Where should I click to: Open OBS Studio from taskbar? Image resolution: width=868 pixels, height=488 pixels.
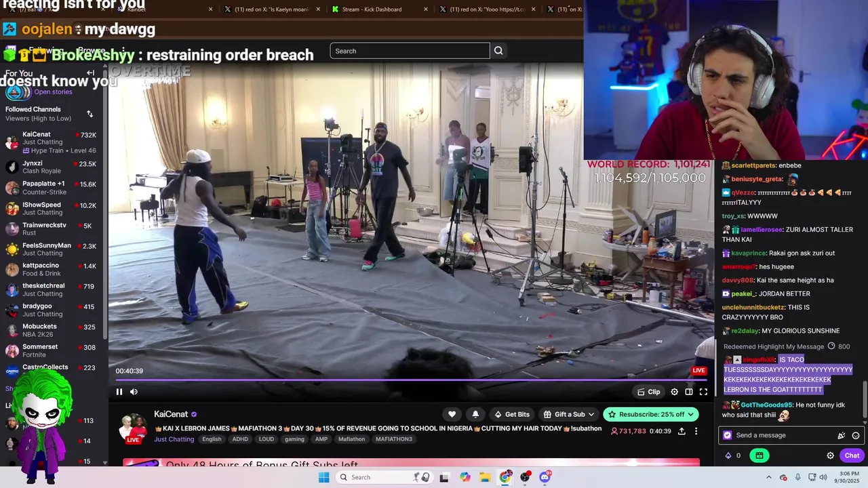pyautogui.click(x=525, y=477)
